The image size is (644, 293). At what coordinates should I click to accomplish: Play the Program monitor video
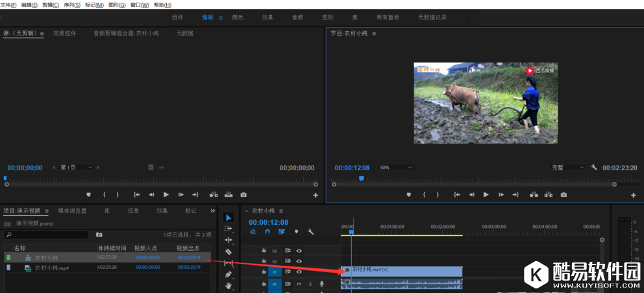click(x=486, y=195)
